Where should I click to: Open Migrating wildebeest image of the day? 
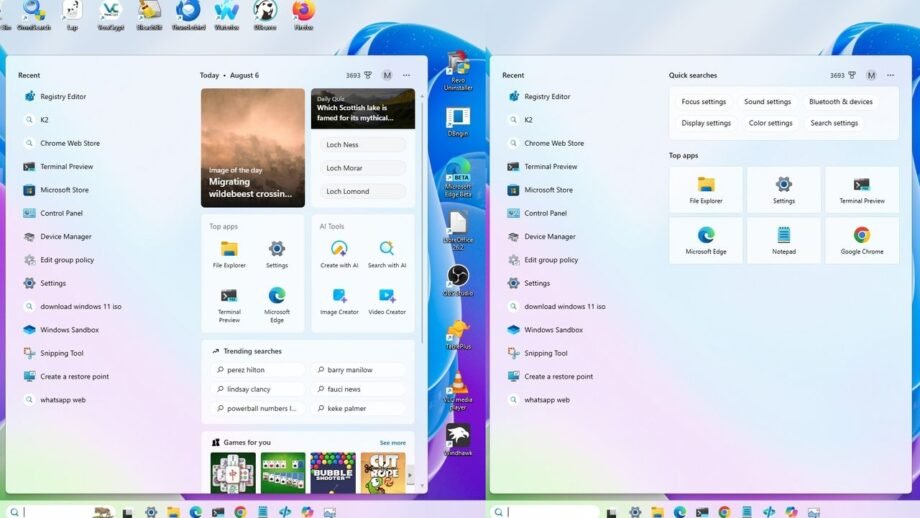click(253, 148)
